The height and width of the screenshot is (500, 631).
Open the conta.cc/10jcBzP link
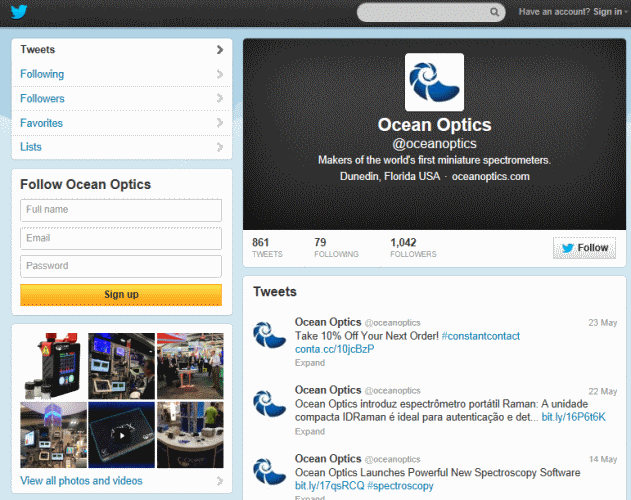[334, 349]
